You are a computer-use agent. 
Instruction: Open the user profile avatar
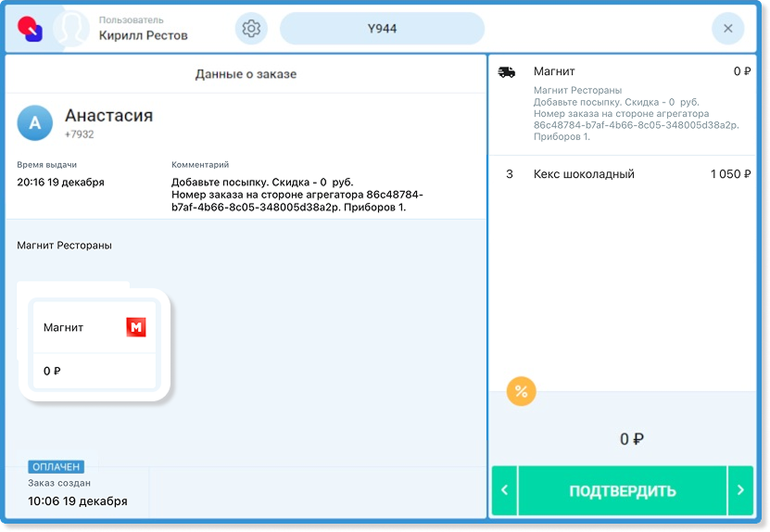point(70,29)
